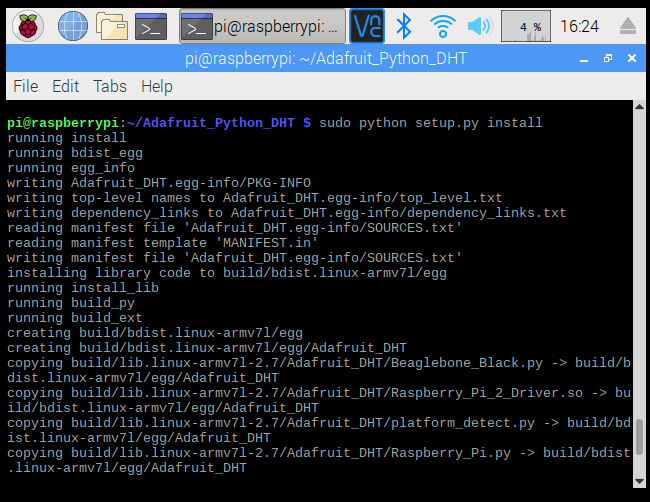Image resolution: width=650 pixels, height=502 pixels.
Task: Open the WiFi networks icon
Action: 442,27
